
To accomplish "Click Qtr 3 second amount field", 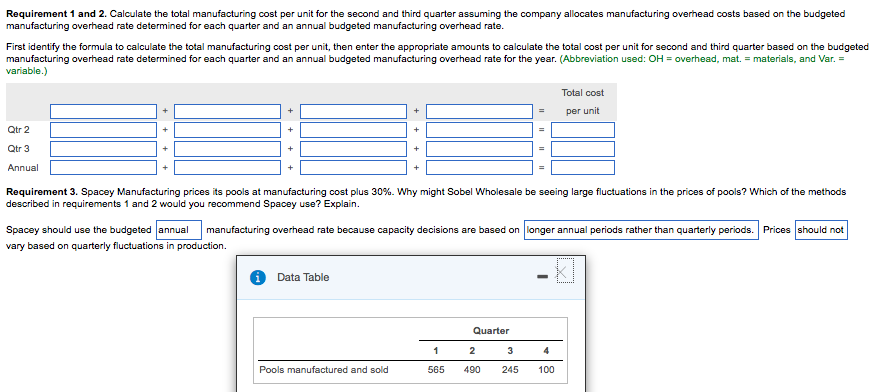I will click(x=228, y=149).
